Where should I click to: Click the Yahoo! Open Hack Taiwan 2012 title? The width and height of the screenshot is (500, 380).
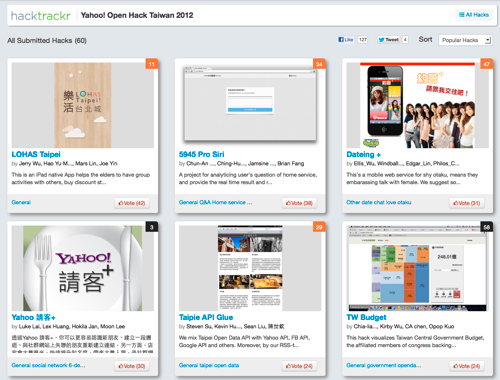137,15
